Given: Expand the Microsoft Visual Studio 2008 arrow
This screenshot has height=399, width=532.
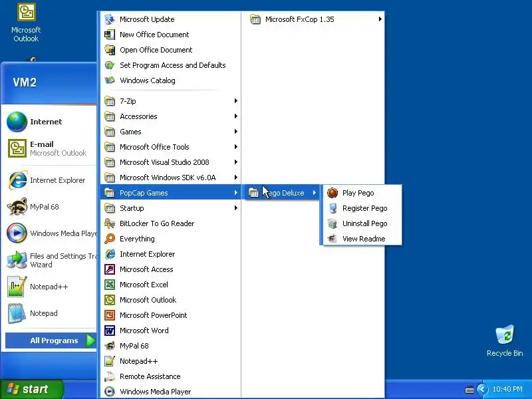Looking at the screenshot, I should [x=236, y=162].
